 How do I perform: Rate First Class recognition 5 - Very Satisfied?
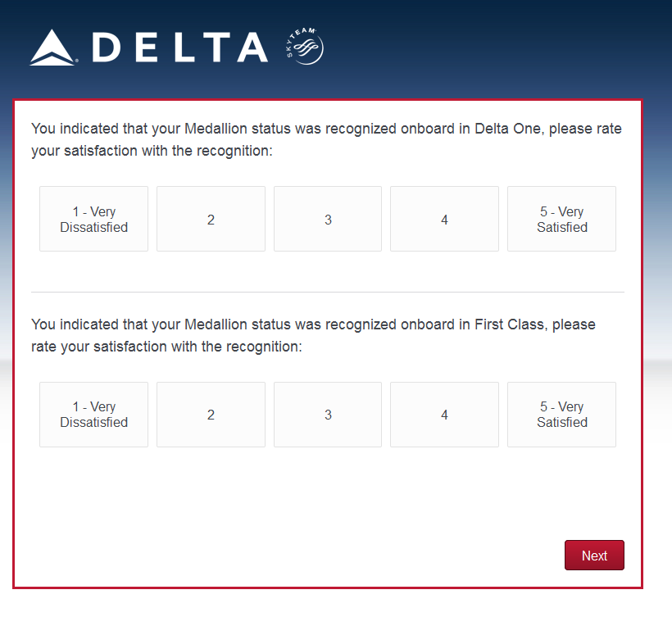pyautogui.click(x=561, y=415)
